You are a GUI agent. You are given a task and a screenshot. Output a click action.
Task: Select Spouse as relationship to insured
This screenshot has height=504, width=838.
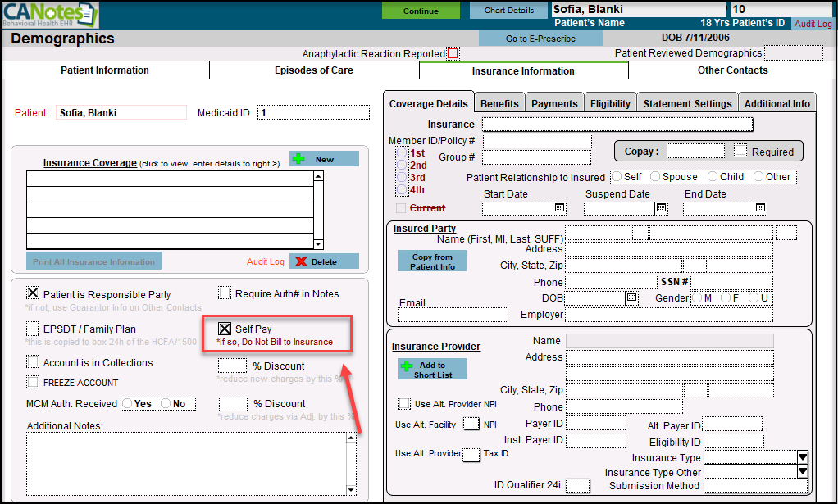(656, 177)
